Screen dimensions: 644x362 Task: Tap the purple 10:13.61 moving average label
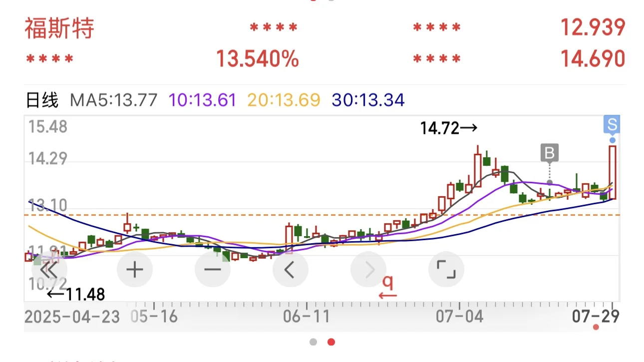point(202,100)
